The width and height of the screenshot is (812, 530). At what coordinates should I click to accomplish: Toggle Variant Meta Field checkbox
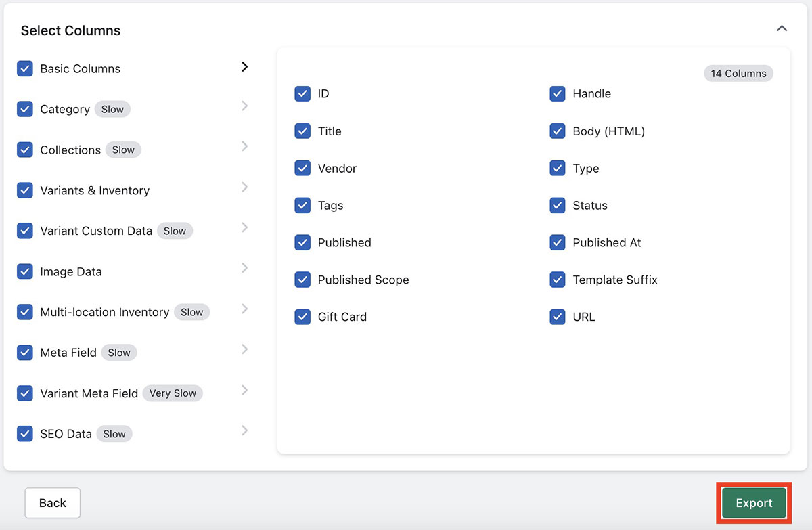25,393
